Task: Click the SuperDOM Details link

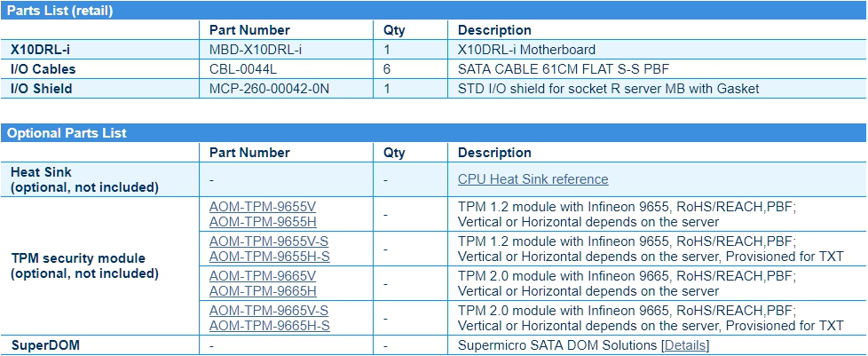Action: 685,345
